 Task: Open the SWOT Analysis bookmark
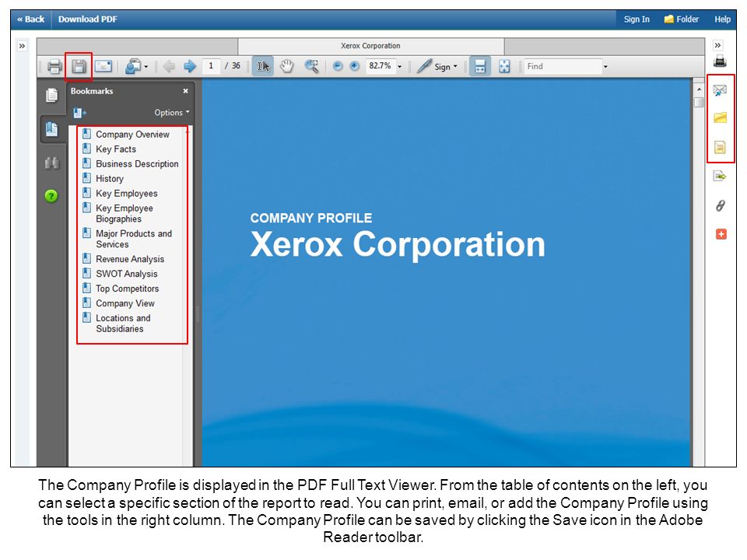coord(127,274)
